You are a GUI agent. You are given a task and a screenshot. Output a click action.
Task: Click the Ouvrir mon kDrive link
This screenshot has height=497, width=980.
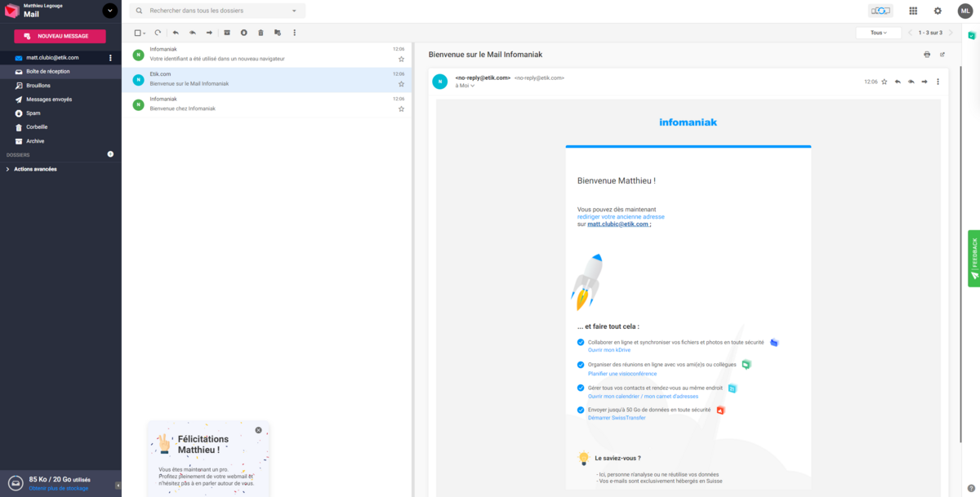609,350
